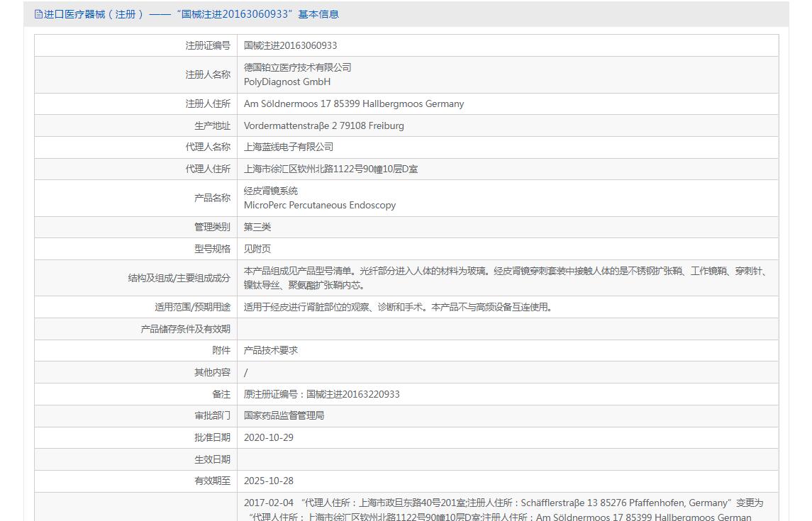The height and width of the screenshot is (521, 812).
Task: Select address Am Söldnermoos 17 85399 Hallbergmoos Germany
Action: pos(354,103)
